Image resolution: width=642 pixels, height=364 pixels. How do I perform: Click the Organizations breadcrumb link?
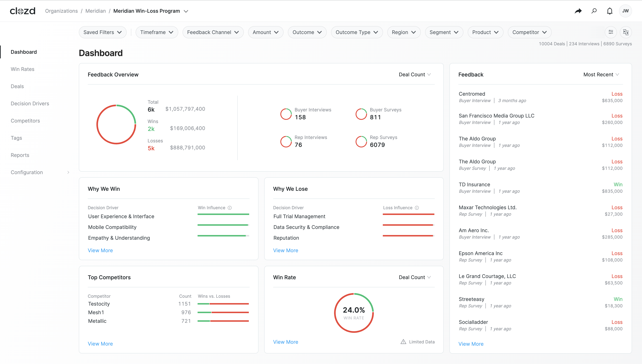coord(61,11)
